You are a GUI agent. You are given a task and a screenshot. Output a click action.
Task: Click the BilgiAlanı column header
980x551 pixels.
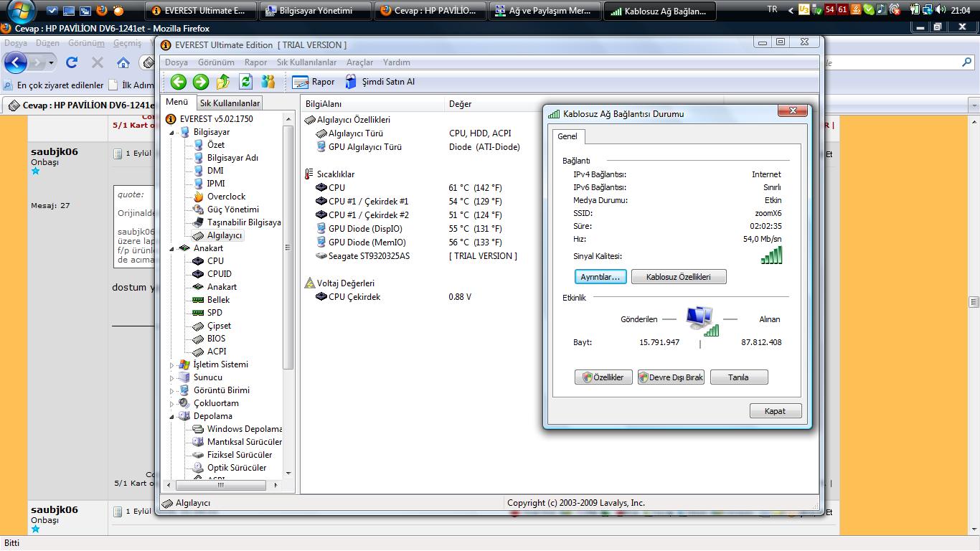[x=372, y=104]
